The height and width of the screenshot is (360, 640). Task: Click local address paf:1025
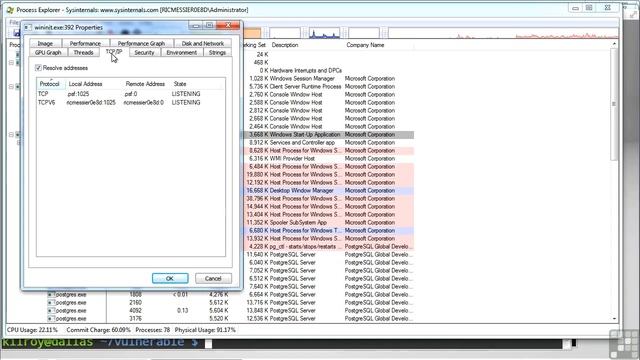tap(79, 94)
